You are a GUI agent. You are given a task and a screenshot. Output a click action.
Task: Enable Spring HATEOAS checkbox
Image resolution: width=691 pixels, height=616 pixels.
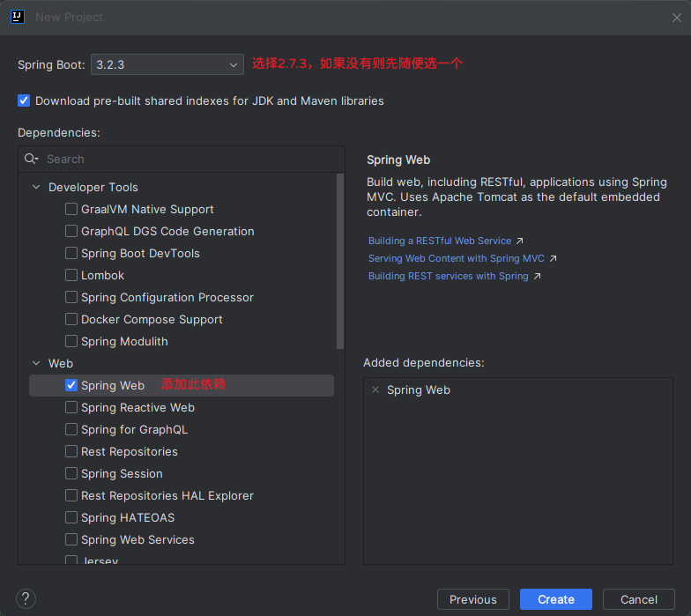71,517
